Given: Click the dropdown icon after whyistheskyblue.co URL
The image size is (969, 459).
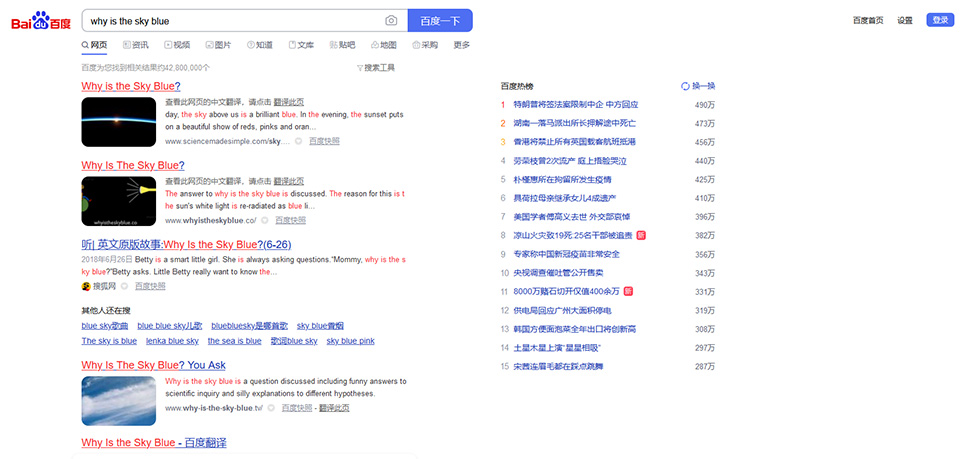Looking at the screenshot, I should (264, 221).
